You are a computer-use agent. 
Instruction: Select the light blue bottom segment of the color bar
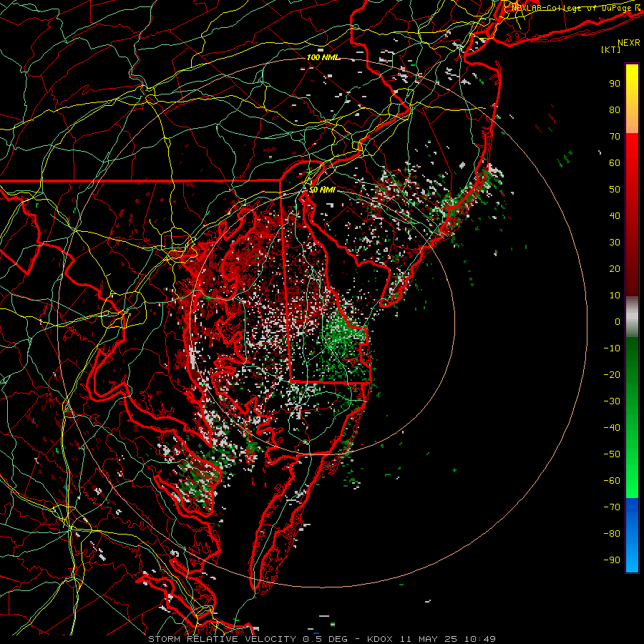(x=632, y=557)
